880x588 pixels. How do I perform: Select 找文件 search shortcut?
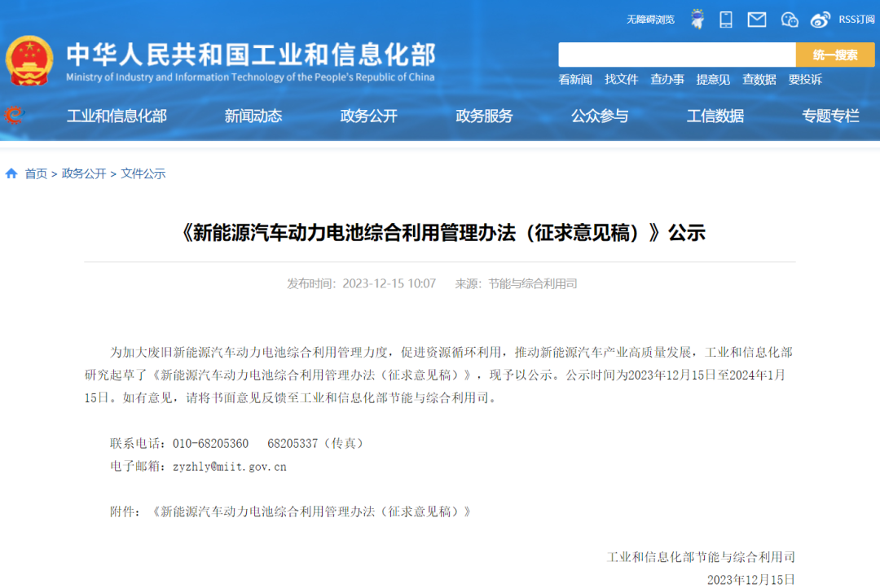[x=621, y=80]
